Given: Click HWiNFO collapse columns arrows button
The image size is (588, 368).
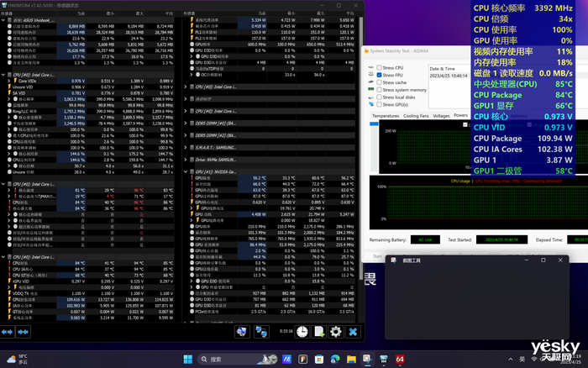Looking at the screenshot, I should (x=24, y=332).
